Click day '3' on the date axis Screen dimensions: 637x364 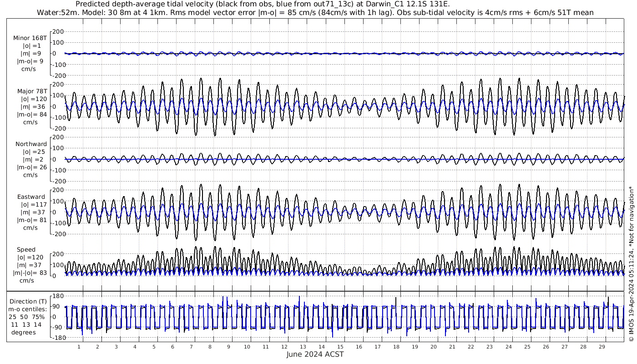coord(116,347)
